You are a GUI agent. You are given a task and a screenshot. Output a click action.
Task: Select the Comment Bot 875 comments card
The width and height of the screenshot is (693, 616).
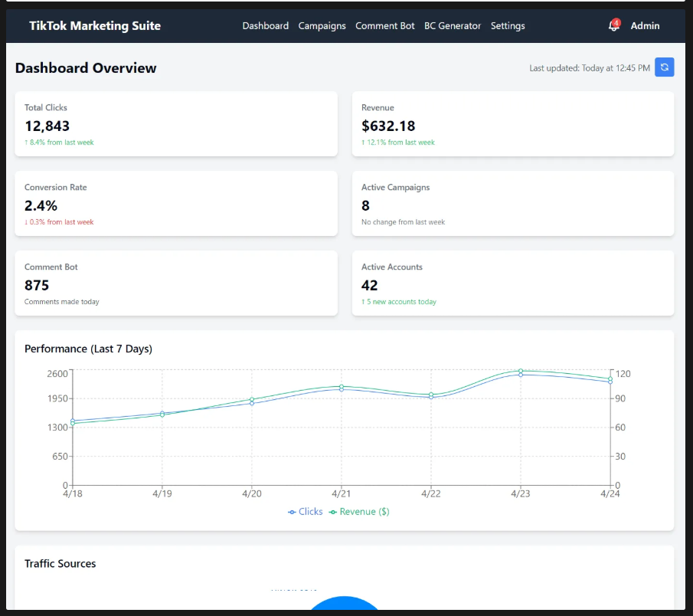pos(176,283)
